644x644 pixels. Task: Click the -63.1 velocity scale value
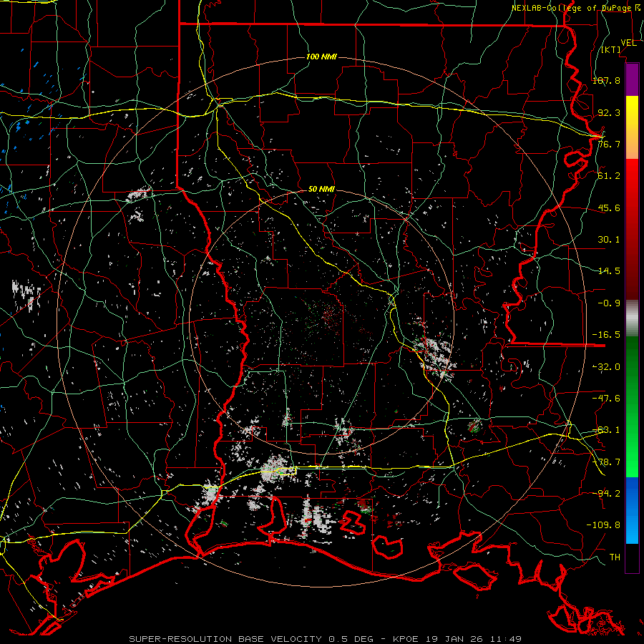point(606,429)
